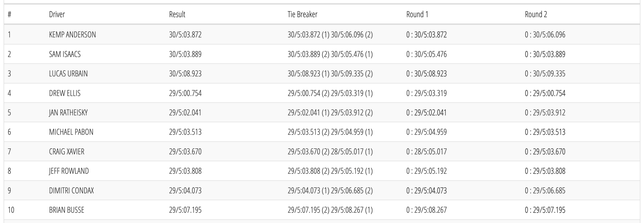644x223 pixels.
Task: Select driver name KEMP ANDERSON
Action: 72,35
